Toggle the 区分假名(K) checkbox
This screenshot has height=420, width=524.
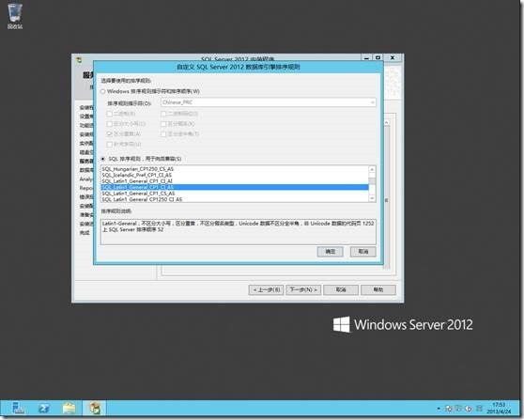[163, 124]
